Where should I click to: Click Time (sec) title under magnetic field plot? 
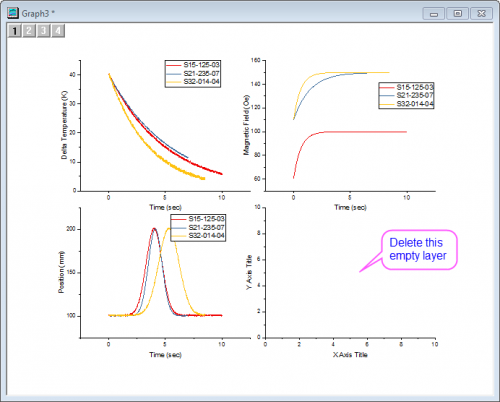click(350, 207)
